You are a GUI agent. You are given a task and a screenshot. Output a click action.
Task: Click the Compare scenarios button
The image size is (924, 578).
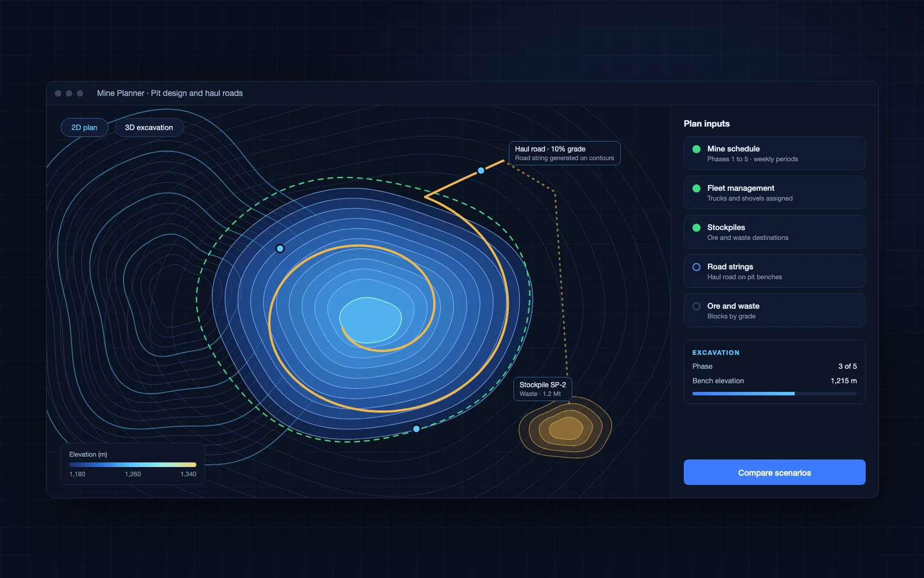click(774, 472)
